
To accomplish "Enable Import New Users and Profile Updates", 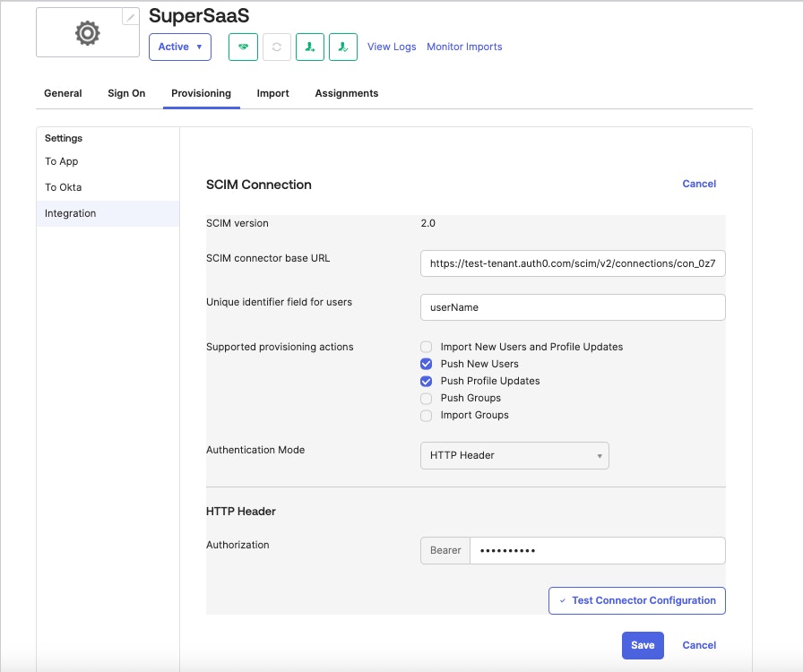I will 426,347.
